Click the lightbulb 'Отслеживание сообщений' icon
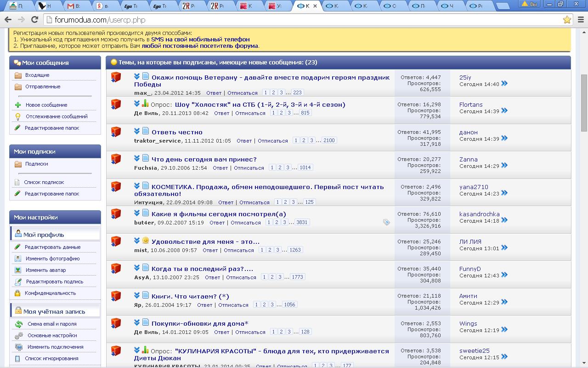This screenshot has width=588, height=368. [18, 116]
